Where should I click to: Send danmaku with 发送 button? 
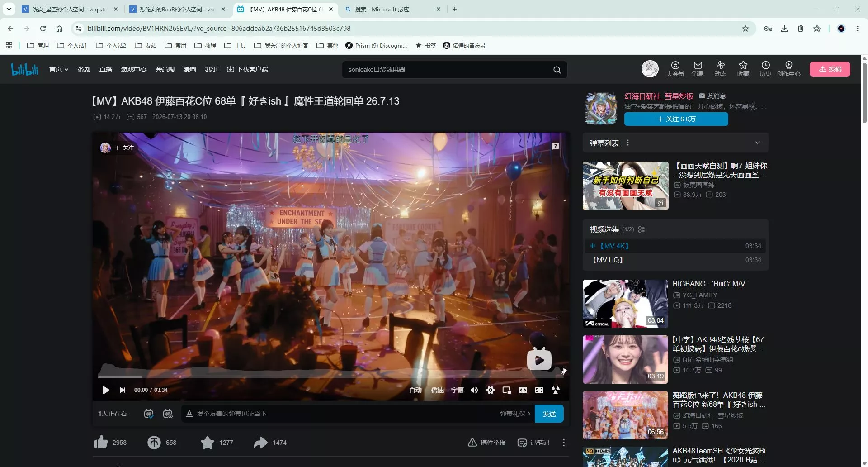[x=549, y=414]
